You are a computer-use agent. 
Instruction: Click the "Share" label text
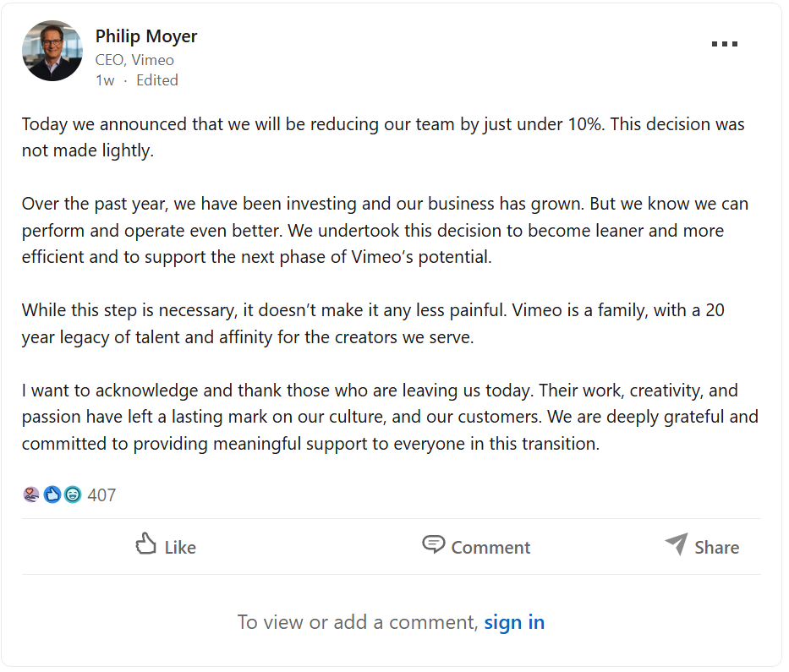717,548
